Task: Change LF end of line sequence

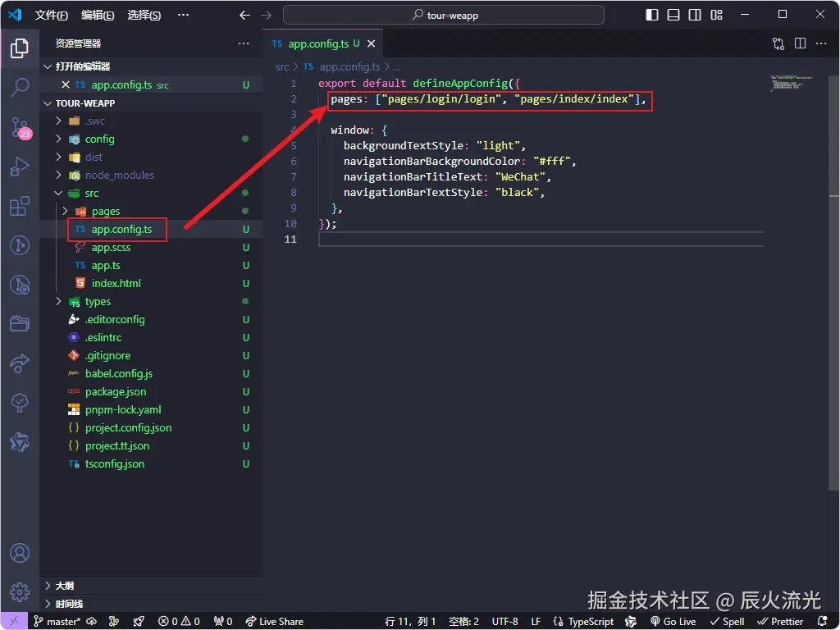Action: (x=536, y=622)
